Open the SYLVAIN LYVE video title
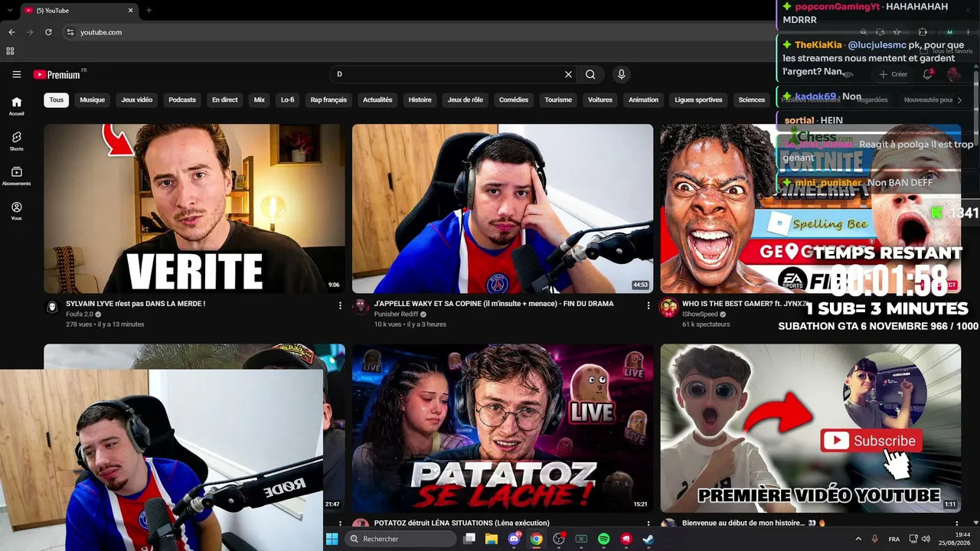Image resolution: width=980 pixels, height=551 pixels. tap(136, 304)
